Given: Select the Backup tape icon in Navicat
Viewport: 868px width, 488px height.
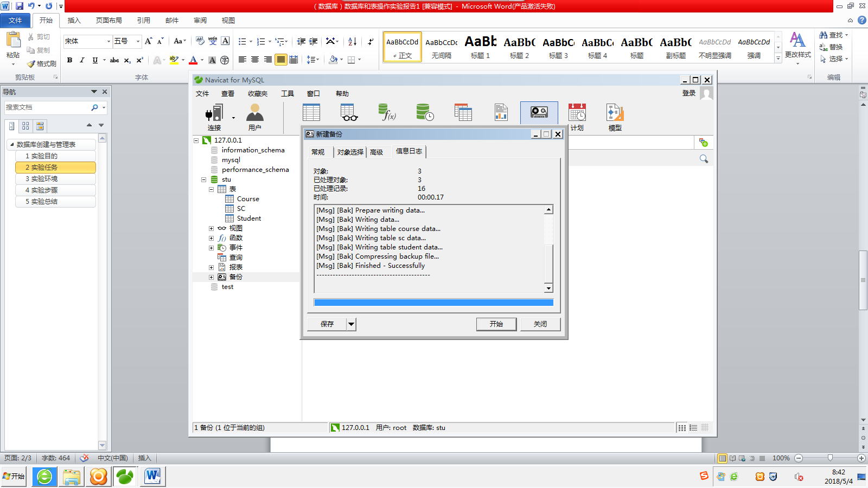Looking at the screenshot, I should point(539,112).
